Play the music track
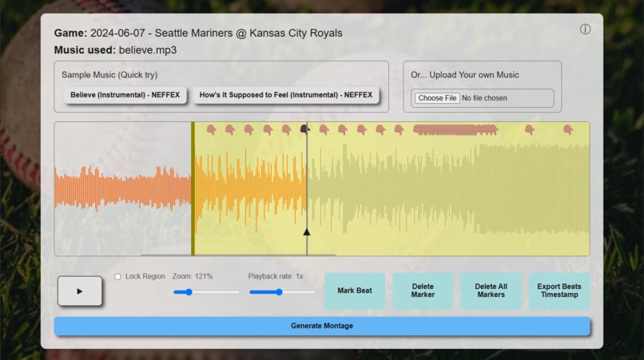The image size is (644, 360). click(80, 291)
